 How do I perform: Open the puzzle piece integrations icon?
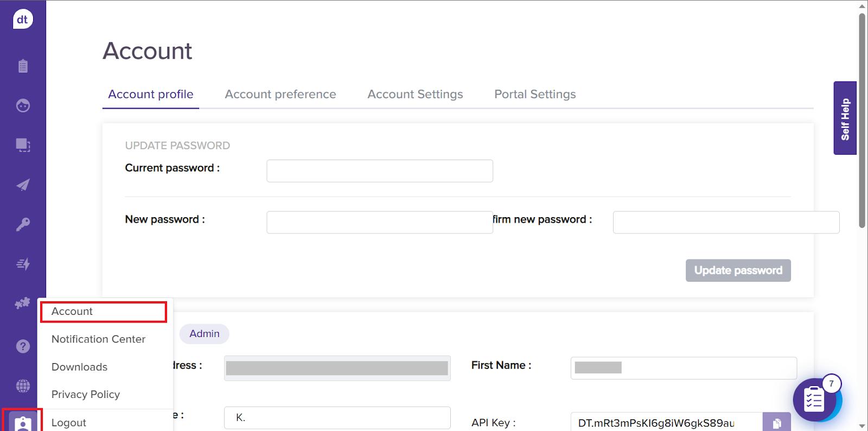(x=22, y=303)
